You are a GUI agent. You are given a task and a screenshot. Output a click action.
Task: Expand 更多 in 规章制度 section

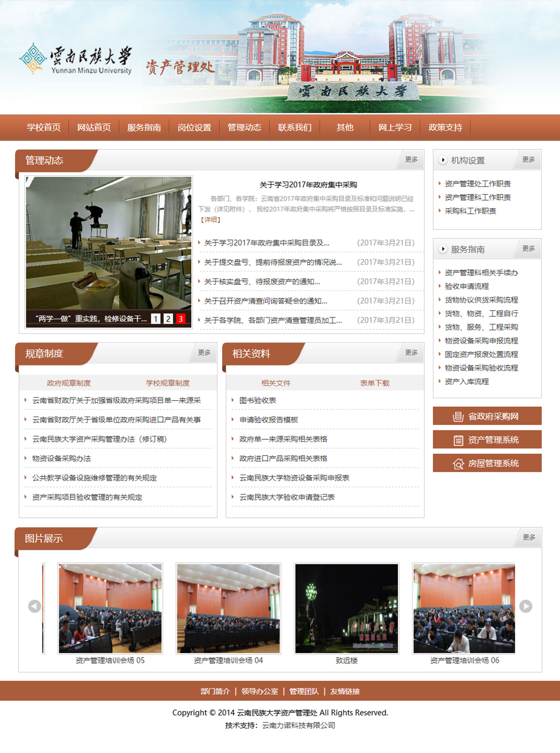(x=204, y=353)
